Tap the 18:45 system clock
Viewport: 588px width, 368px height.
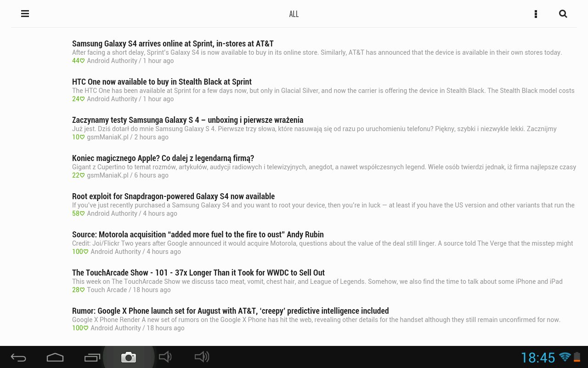[538, 357]
